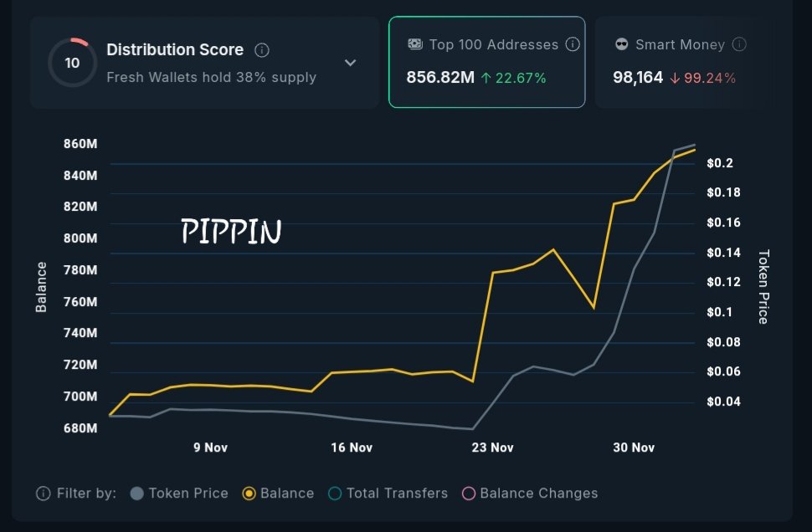Click the PIPPIN label on the chart
Screen dimensions: 812x532
point(231,232)
